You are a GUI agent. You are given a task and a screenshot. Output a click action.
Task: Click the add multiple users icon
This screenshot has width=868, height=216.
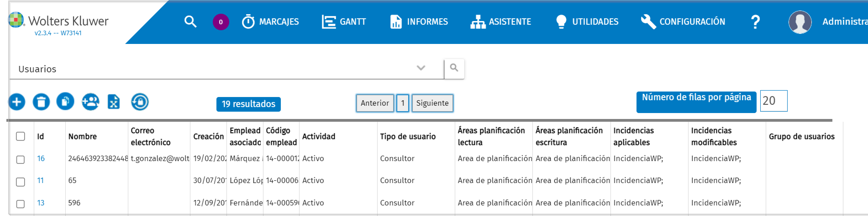pyautogui.click(x=90, y=102)
